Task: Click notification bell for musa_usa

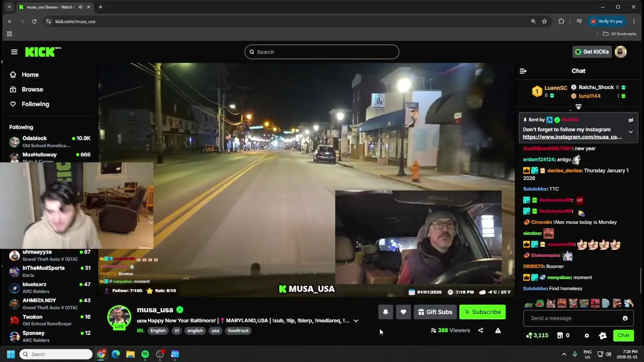Action: [x=385, y=312]
